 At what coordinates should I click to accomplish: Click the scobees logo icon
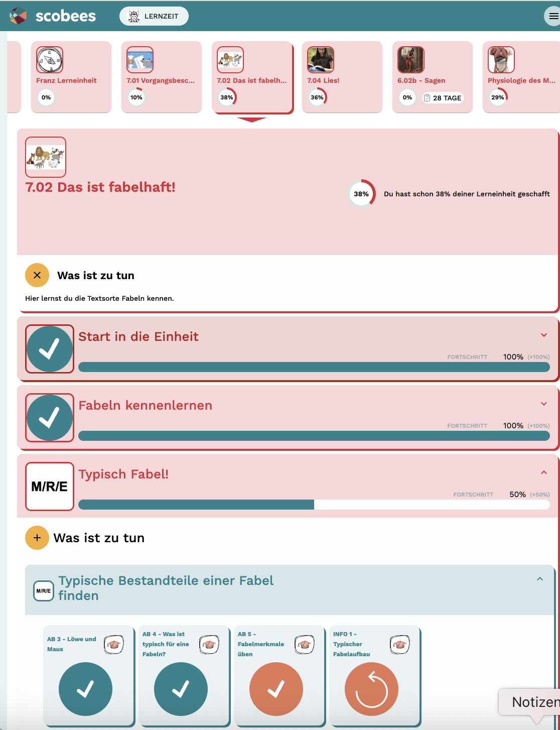(x=18, y=16)
